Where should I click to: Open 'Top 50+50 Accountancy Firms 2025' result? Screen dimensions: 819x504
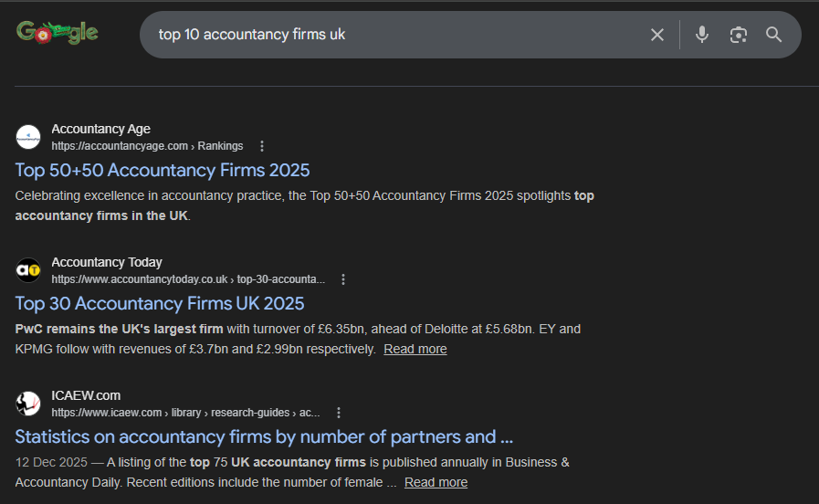point(163,170)
